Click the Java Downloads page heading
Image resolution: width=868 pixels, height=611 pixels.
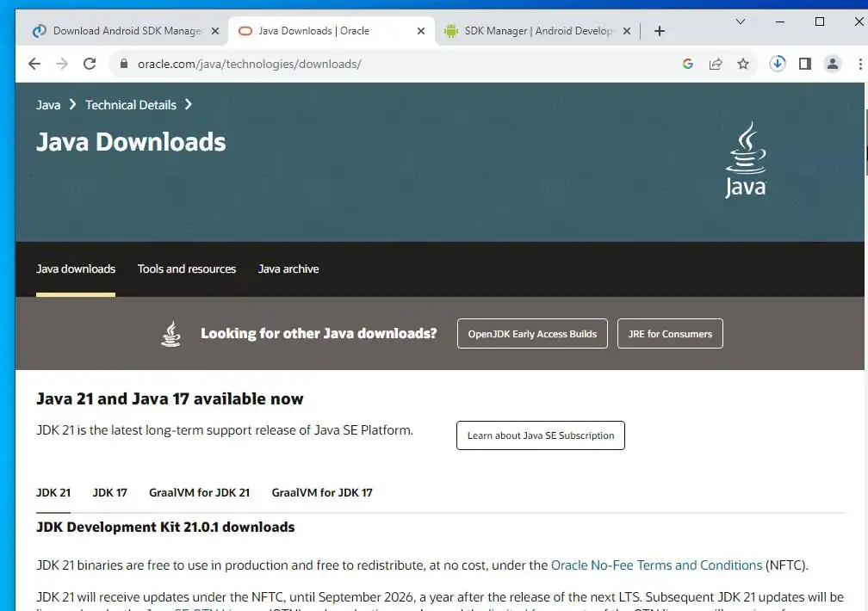tap(131, 142)
